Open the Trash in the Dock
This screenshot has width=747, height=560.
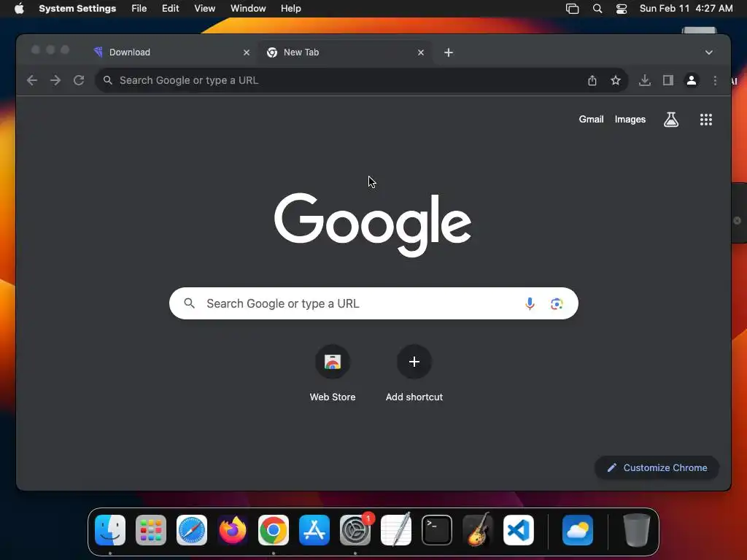(636, 530)
